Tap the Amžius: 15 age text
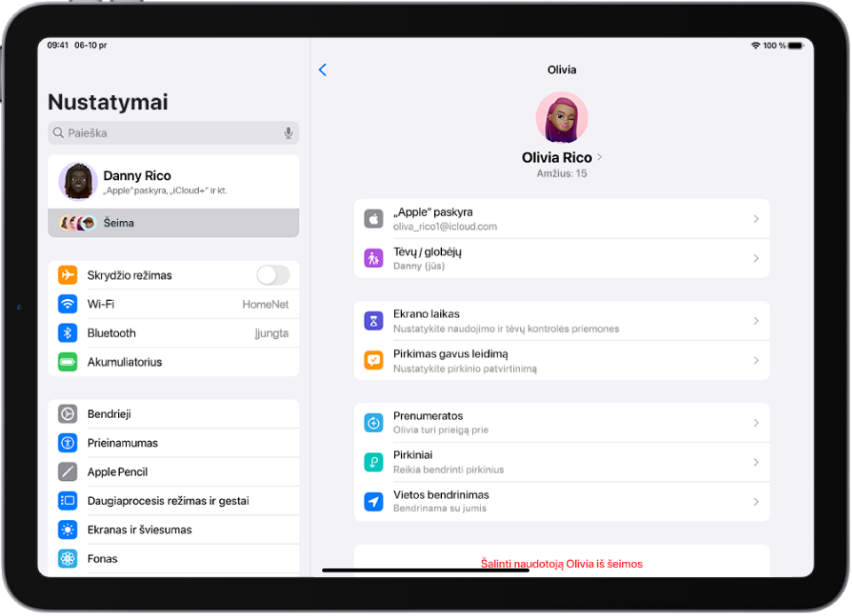The width and height of the screenshot is (852, 616). tap(562, 173)
